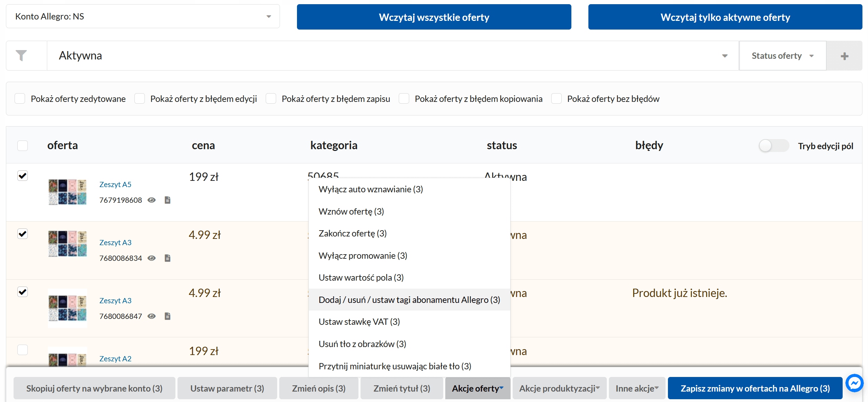Check Pokaż oferty z błędem zapisu

[271, 99]
